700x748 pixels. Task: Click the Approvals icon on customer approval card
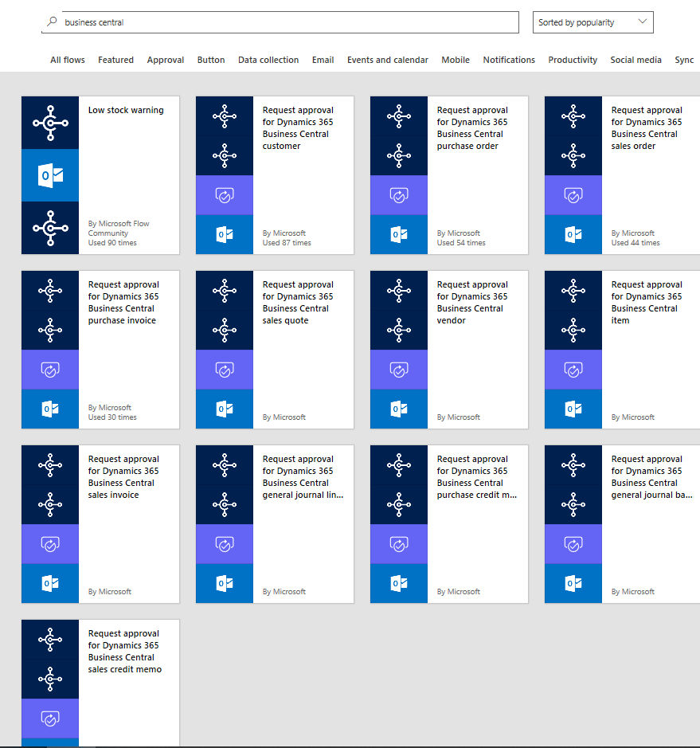[225, 195]
